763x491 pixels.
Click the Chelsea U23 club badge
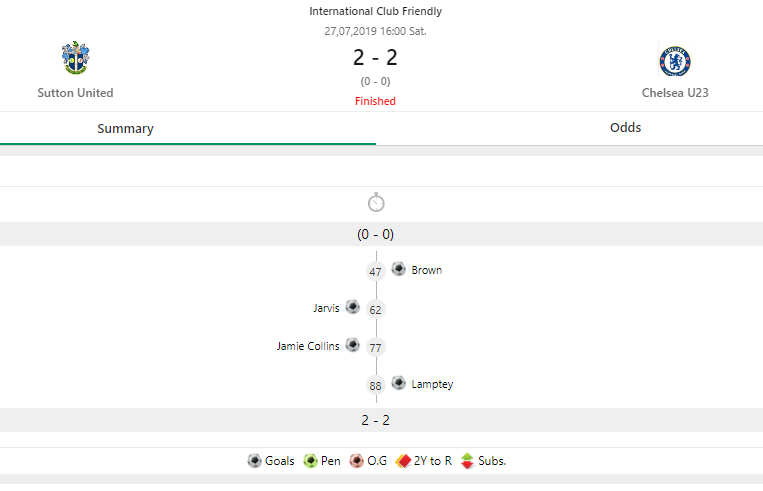pos(674,62)
